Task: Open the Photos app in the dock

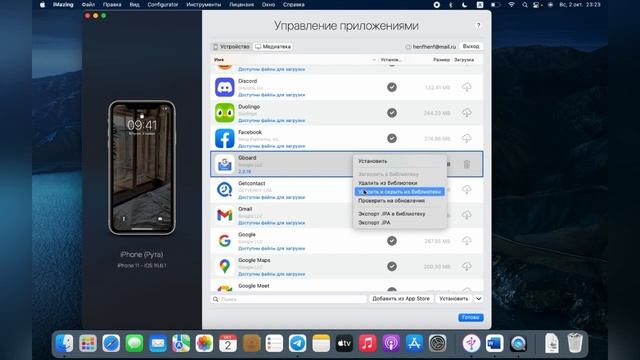Action: [204, 343]
